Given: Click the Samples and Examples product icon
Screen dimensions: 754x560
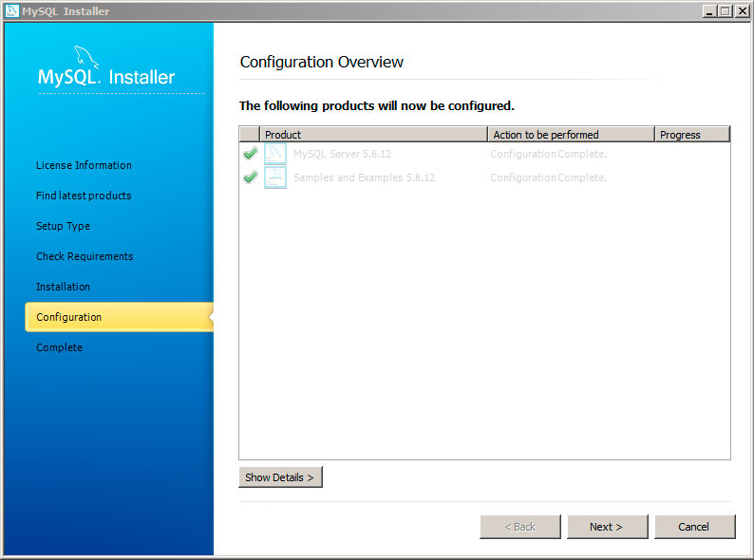Looking at the screenshot, I should pyautogui.click(x=275, y=177).
